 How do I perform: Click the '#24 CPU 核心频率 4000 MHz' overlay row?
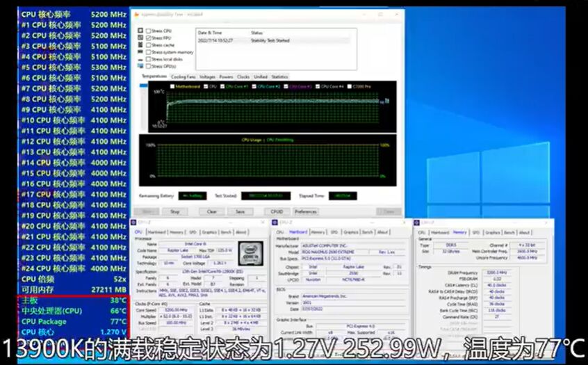coord(74,268)
